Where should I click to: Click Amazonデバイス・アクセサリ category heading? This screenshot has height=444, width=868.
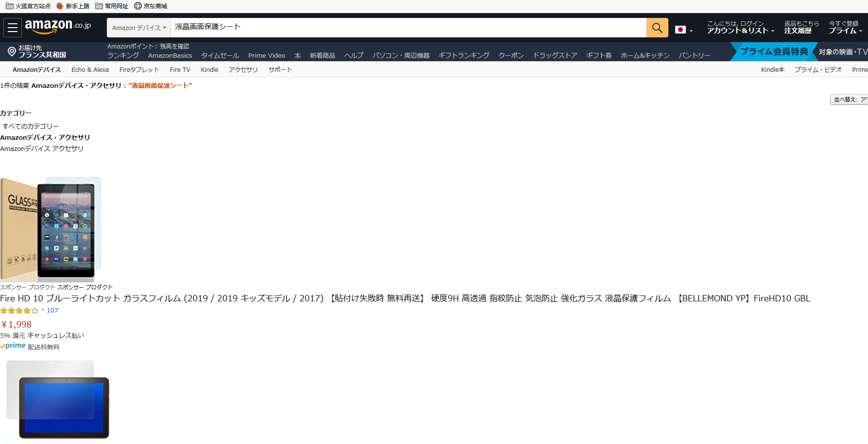tap(45, 137)
